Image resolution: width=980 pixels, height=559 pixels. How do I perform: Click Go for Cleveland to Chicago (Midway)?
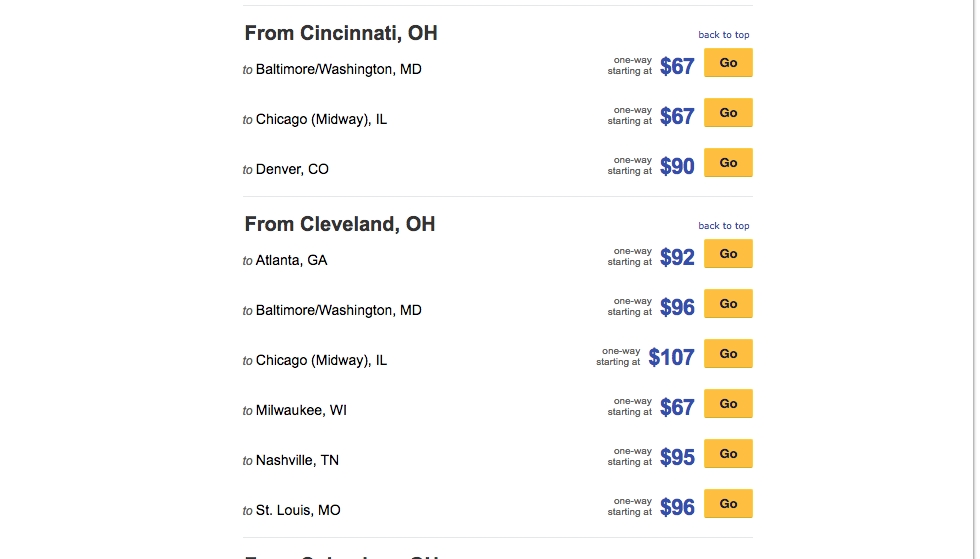728,354
